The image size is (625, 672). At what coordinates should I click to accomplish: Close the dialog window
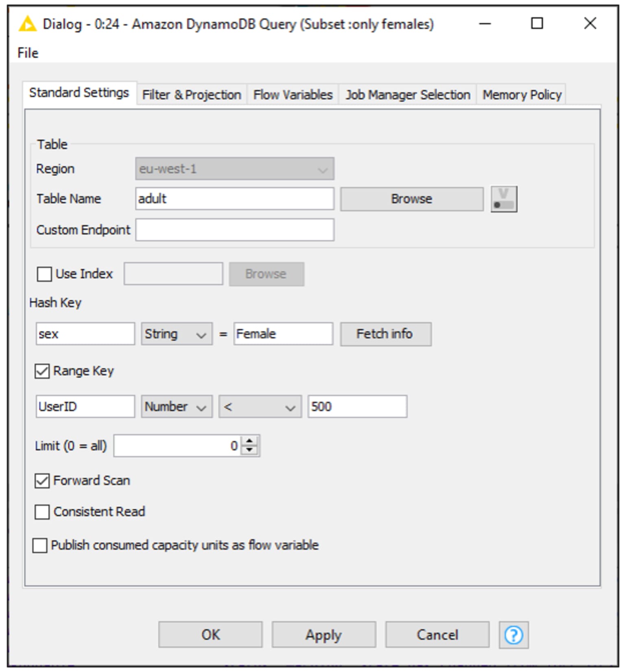[x=590, y=24]
